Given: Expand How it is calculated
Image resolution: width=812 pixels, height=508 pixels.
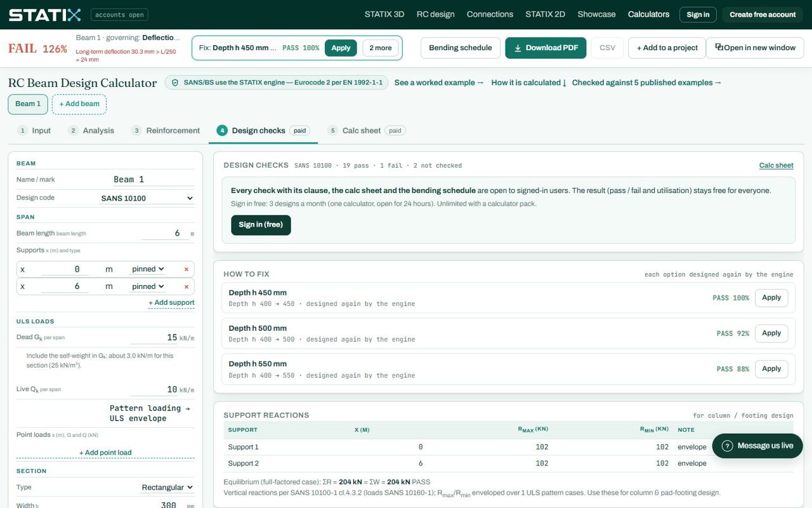Looking at the screenshot, I should pyautogui.click(x=529, y=83).
